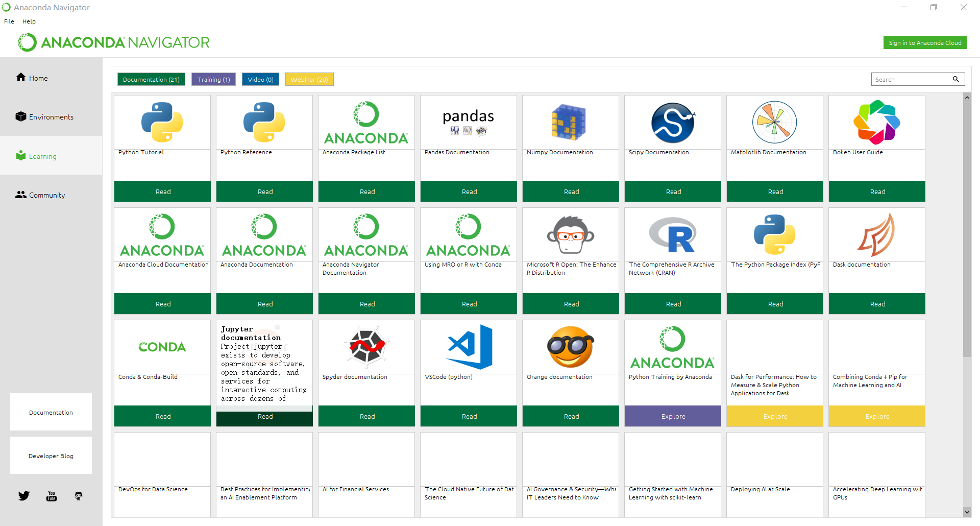This screenshot has height=526, width=980.
Task: Click the Orange documentation title
Action: click(x=559, y=377)
